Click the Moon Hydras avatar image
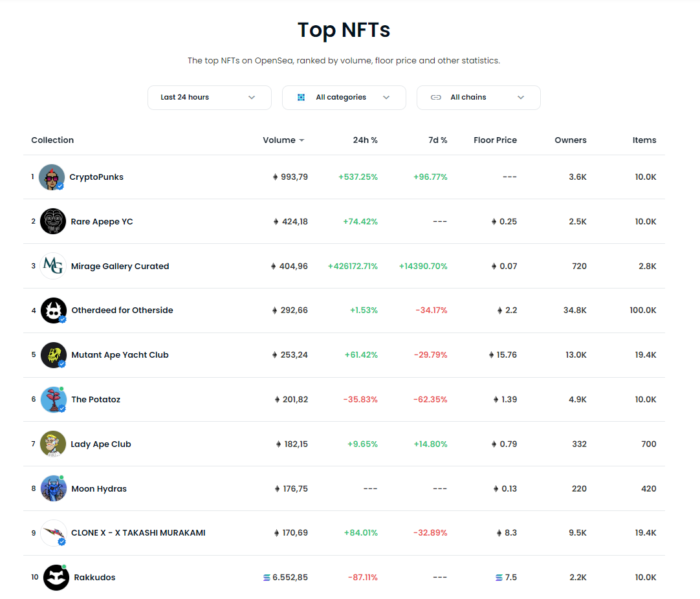700x599 pixels. [x=54, y=488]
